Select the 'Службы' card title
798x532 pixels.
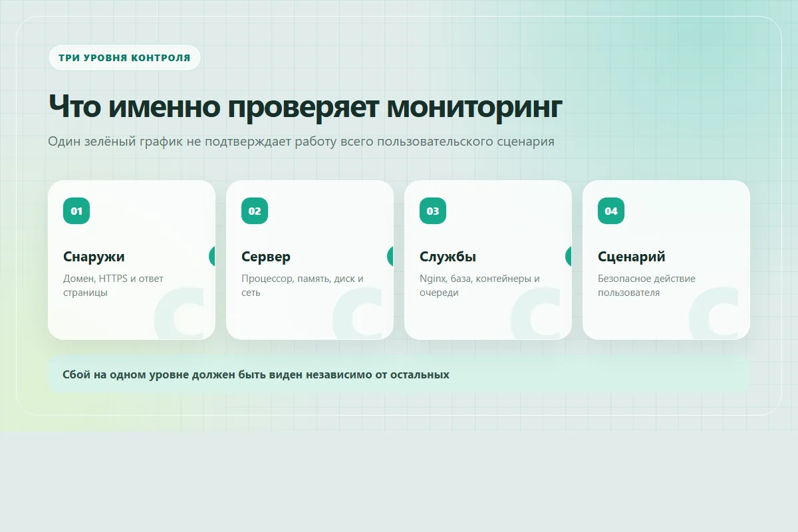click(x=448, y=257)
